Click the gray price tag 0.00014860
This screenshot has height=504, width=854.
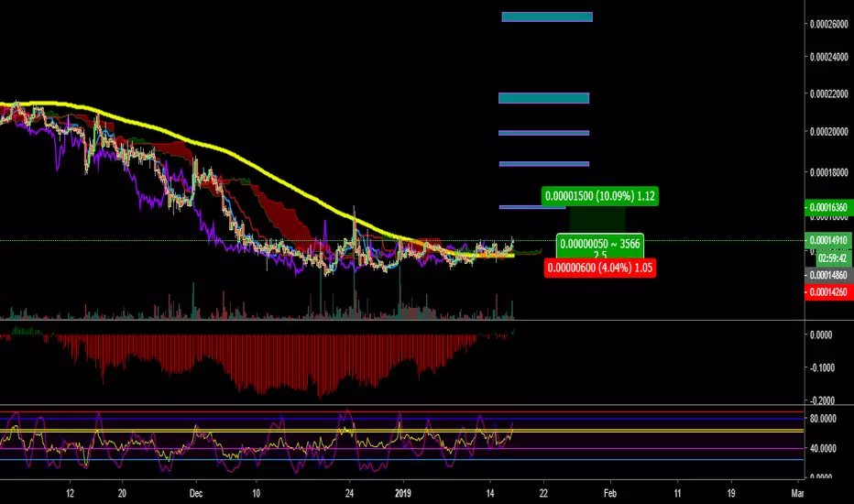point(829,275)
